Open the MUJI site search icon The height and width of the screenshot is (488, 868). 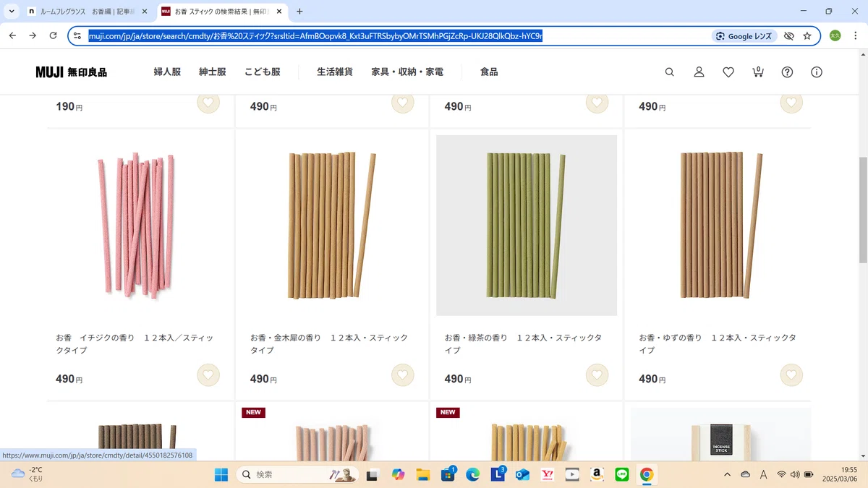pyautogui.click(x=670, y=72)
